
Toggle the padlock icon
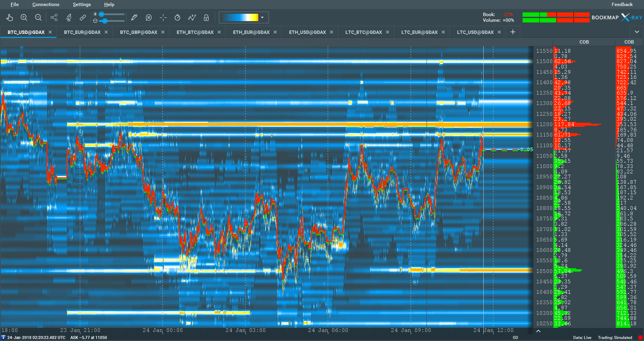click(x=206, y=17)
